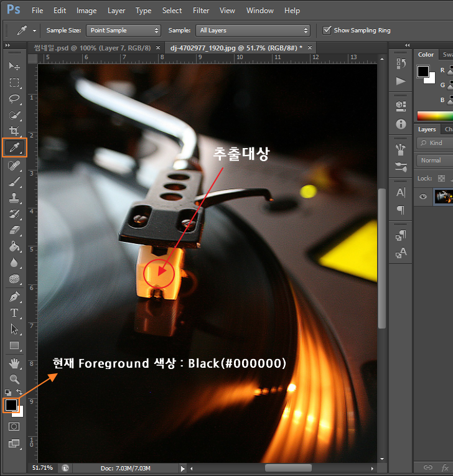This screenshot has height=476, width=453.
Task: Open Sample Size dropdown Point Sample
Action: point(123,30)
